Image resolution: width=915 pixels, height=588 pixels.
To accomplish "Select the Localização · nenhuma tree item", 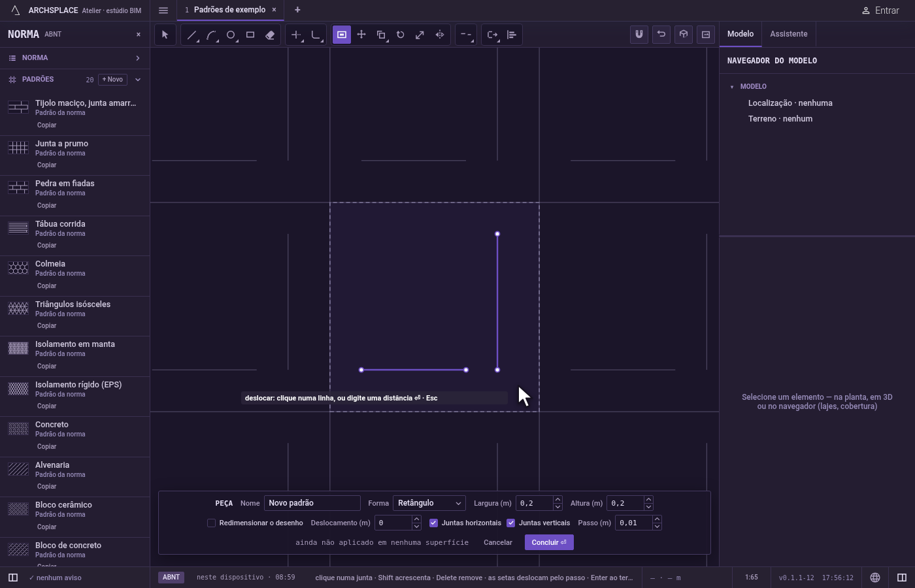I will [x=790, y=103].
